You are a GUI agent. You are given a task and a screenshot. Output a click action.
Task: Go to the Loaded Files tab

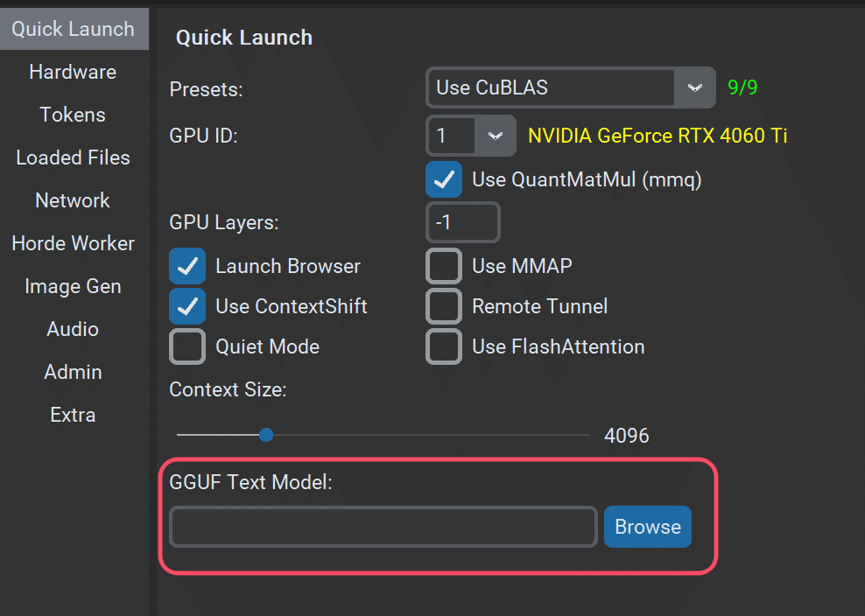[x=73, y=157]
